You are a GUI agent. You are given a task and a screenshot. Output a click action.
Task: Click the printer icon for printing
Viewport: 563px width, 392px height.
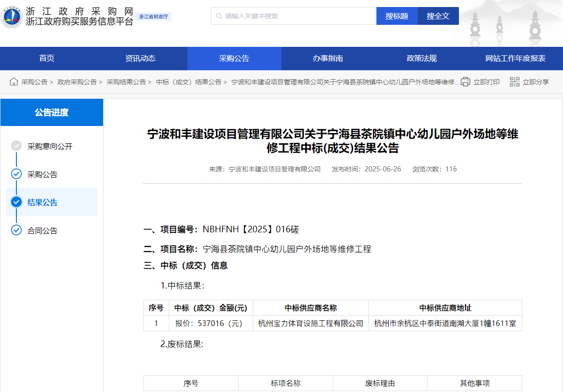coord(465,82)
